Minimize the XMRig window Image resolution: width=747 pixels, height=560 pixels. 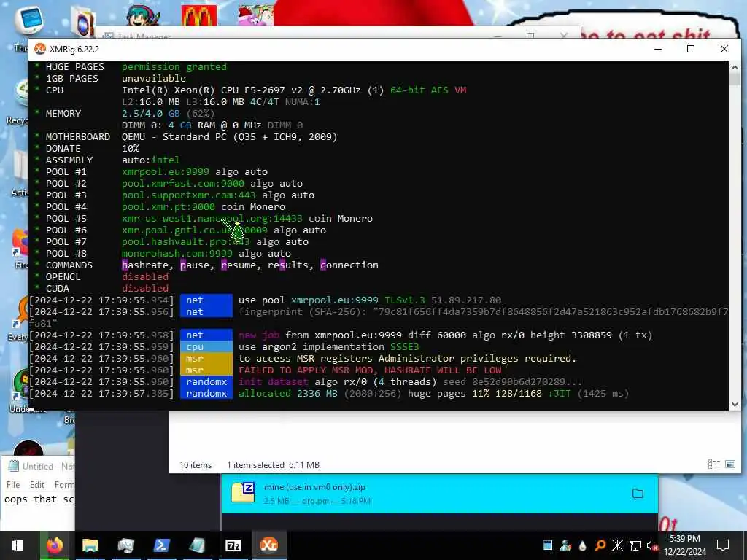657,49
